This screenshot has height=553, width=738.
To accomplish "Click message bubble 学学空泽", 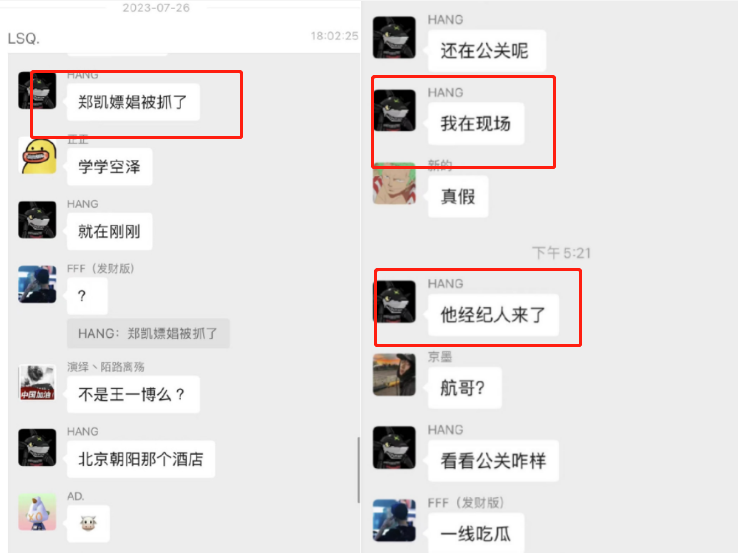I will point(110,167).
